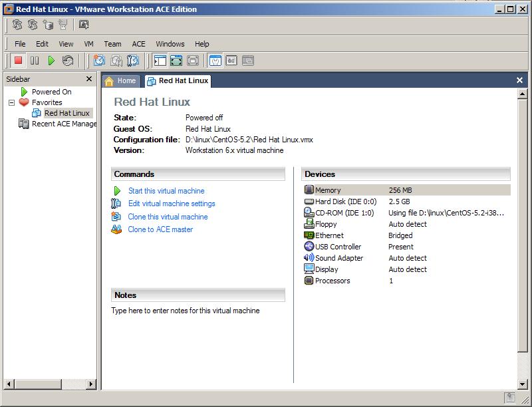Select Powered On in the sidebar
532x407 pixels.
click(51, 92)
